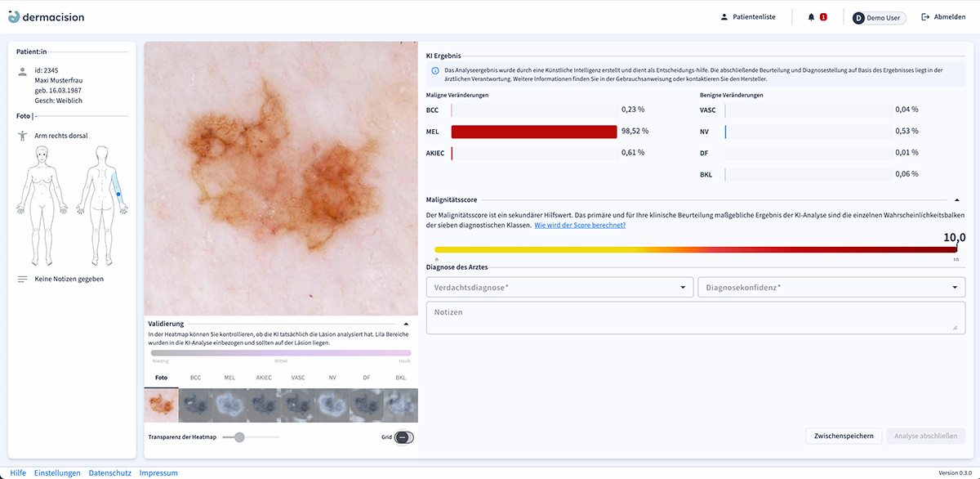The height and width of the screenshot is (479, 980).
Task: Click the patient profile icon beside id 2345
Action: tap(22, 71)
